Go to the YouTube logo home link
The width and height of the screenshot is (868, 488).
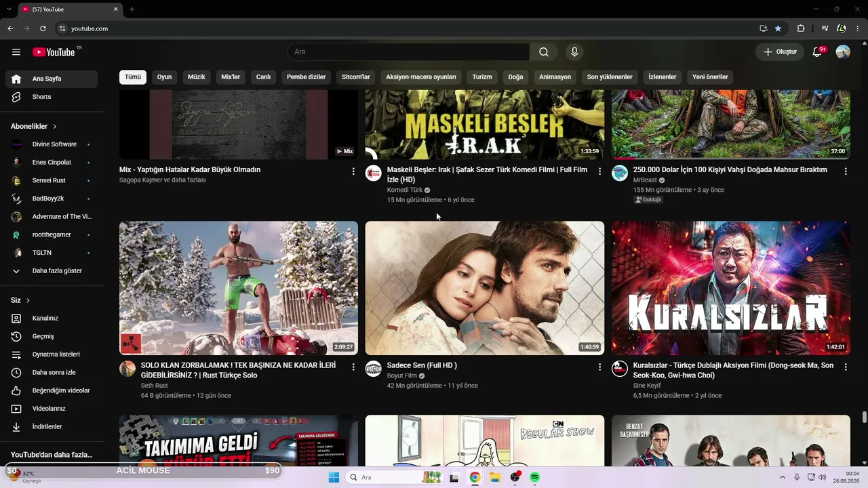tap(54, 52)
